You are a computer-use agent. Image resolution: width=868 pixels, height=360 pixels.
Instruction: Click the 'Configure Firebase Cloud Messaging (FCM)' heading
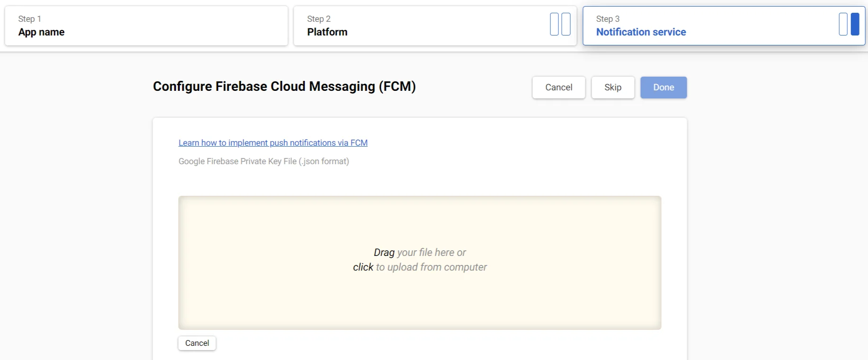284,87
